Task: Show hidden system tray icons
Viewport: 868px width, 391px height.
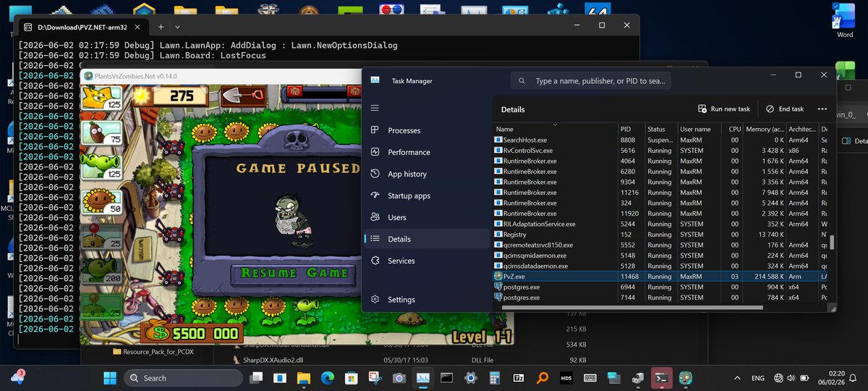Action: (737, 377)
